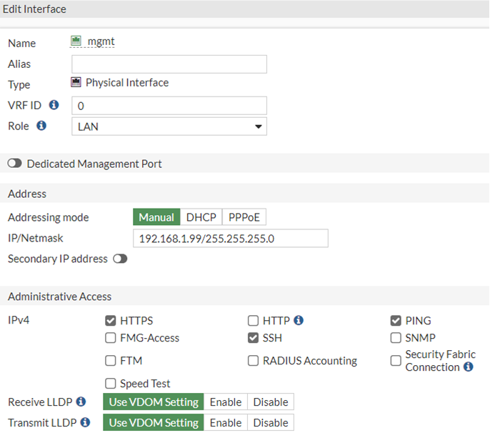Viewport: 490px width, 448px height.
Task: Click the Receive LLDP info icon
Action: tap(81, 402)
